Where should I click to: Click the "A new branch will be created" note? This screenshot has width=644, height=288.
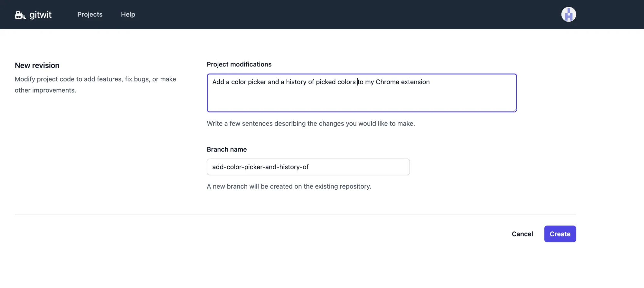pyautogui.click(x=289, y=186)
